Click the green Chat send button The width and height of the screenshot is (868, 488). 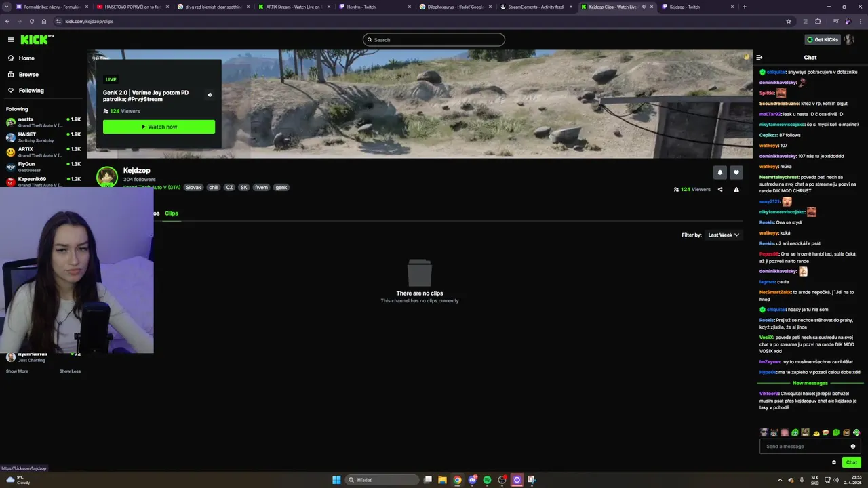point(852,463)
